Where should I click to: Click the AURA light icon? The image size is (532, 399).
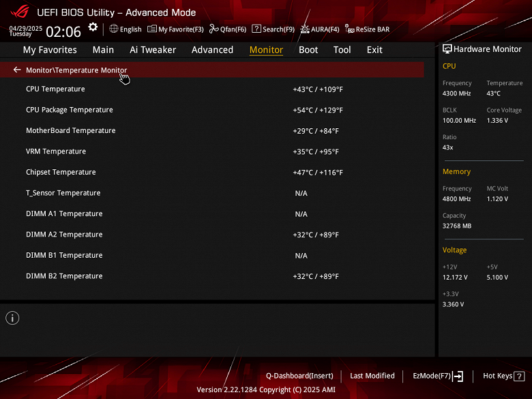coord(305,29)
